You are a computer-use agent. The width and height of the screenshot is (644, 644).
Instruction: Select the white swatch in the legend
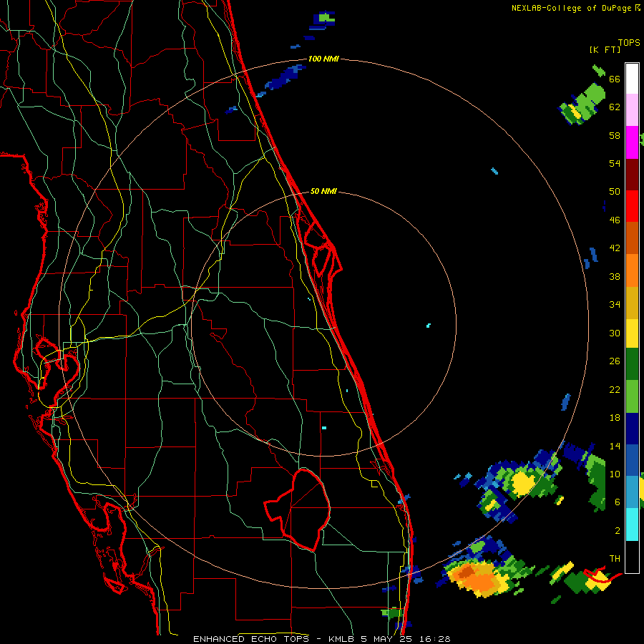click(x=632, y=79)
